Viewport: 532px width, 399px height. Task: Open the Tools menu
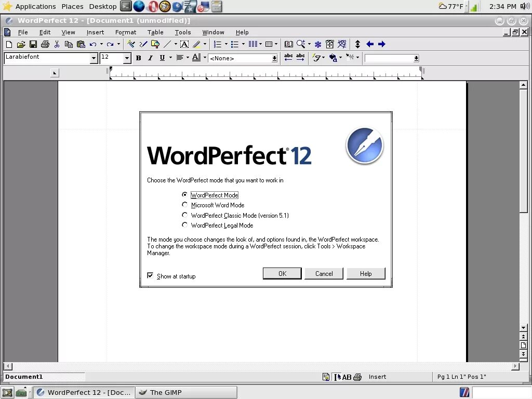(183, 32)
